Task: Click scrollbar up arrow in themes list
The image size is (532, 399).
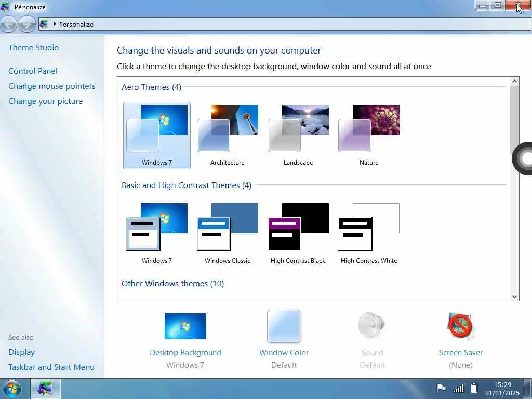Action: point(514,82)
